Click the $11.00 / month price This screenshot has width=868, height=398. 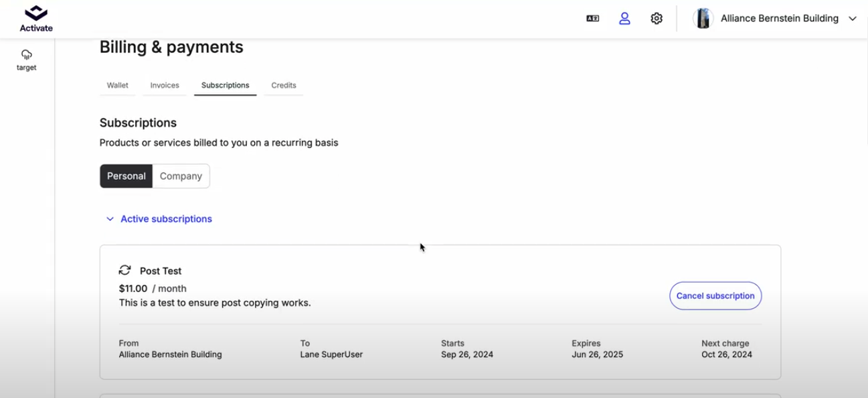tap(153, 289)
